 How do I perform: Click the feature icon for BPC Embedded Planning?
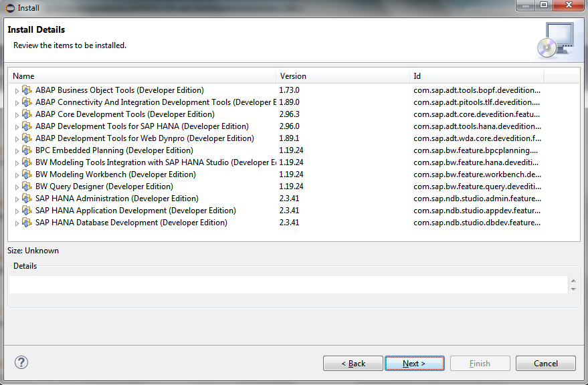(27, 150)
